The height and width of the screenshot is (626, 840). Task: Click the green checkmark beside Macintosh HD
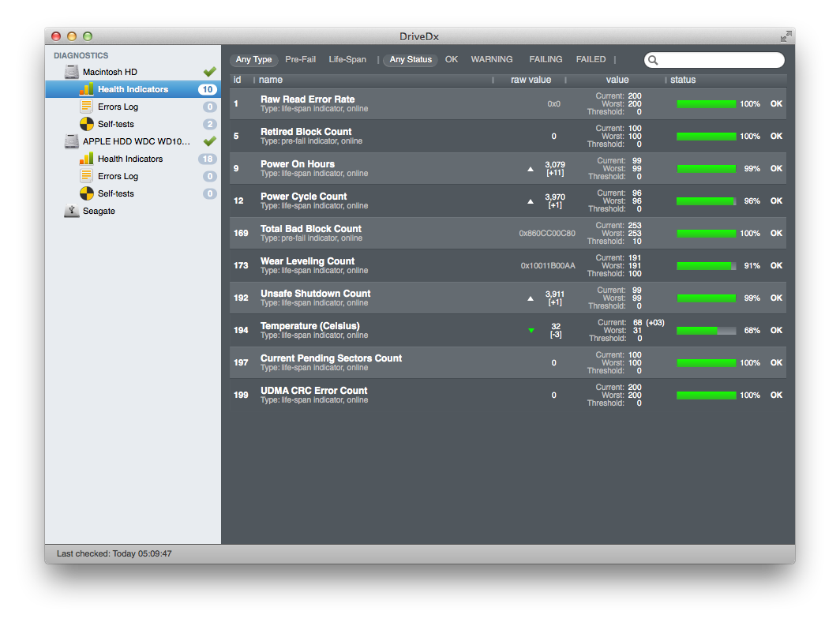click(210, 72)
